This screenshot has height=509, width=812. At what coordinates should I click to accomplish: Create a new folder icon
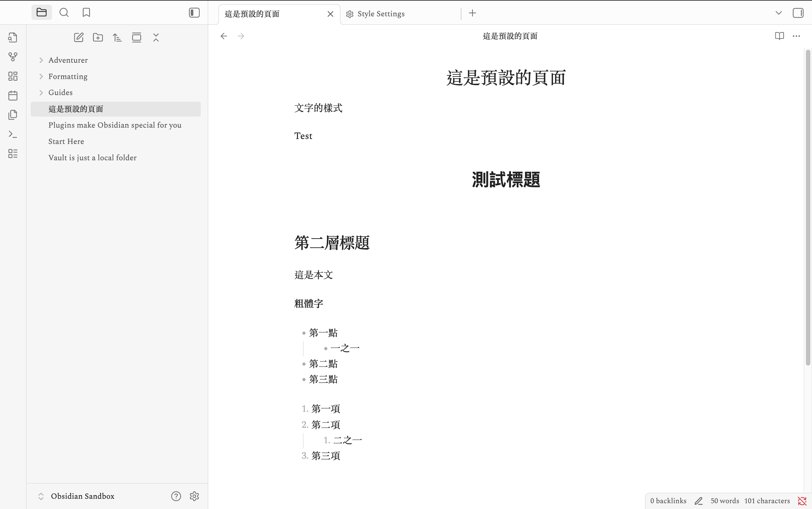click(98, 37)
